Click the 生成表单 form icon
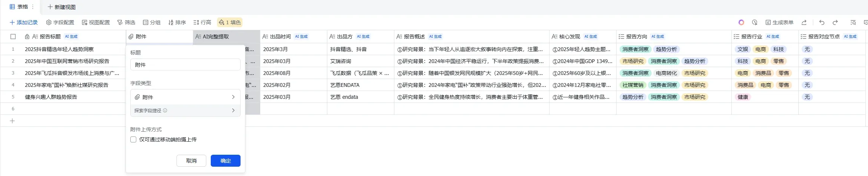Screen dimensions: 868x176 (x=768, y=22)
